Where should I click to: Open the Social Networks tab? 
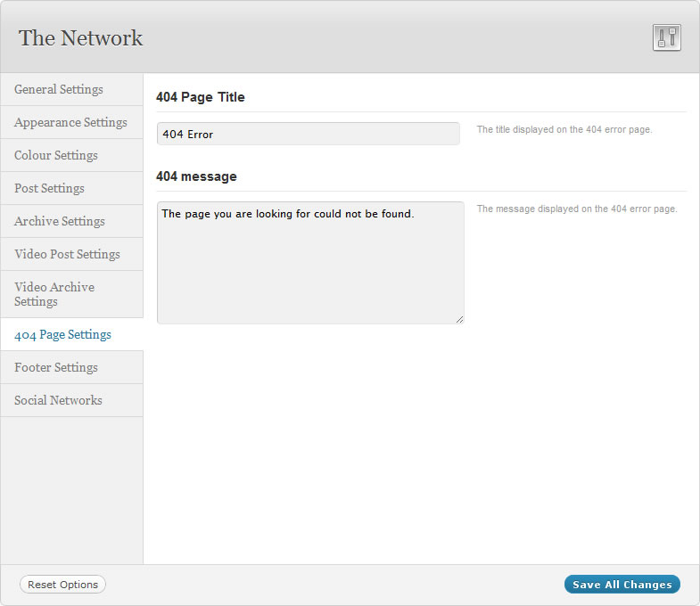pos(58,400)
